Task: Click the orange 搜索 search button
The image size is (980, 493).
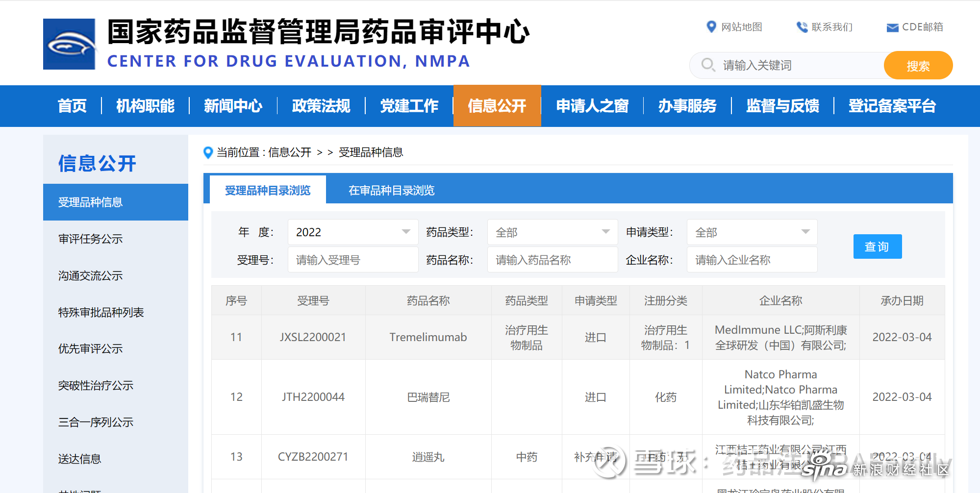Action: (x=918, y=65)
